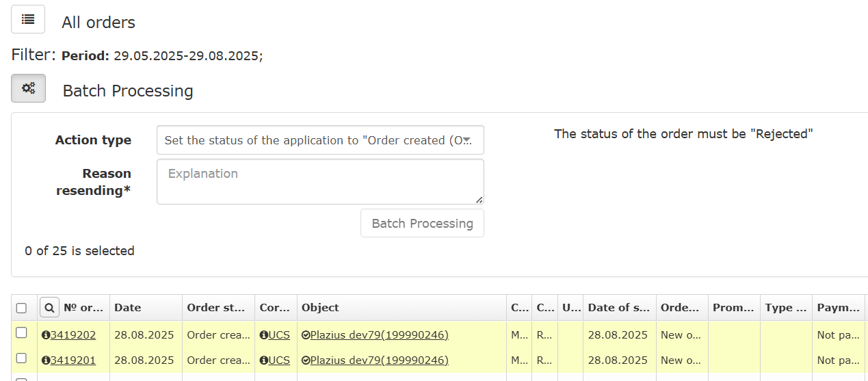Open Plazius dev79 object link in first row

pos(380,335)
